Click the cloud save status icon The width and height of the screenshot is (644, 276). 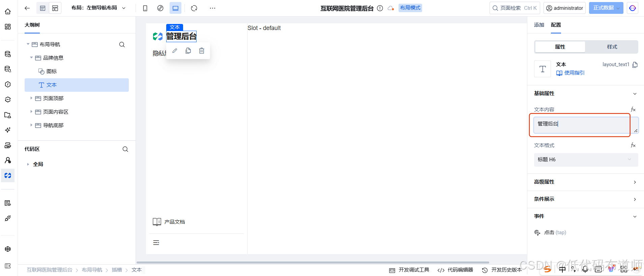pos(390,8)
